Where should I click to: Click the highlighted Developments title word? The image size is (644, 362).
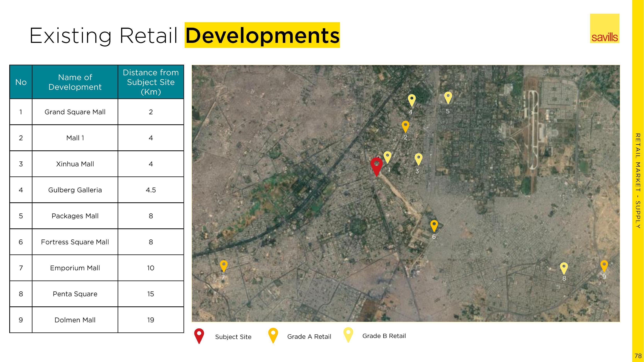click(262, 35)
